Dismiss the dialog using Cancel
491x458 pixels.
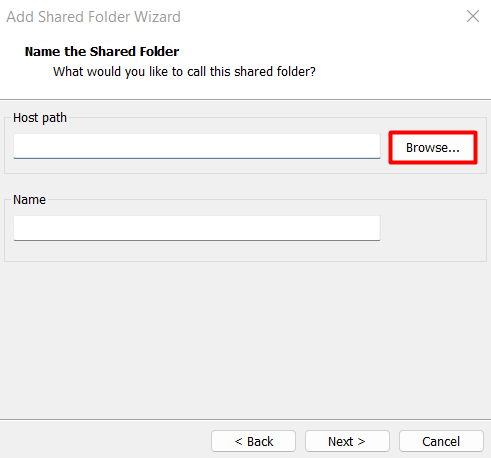441,441
